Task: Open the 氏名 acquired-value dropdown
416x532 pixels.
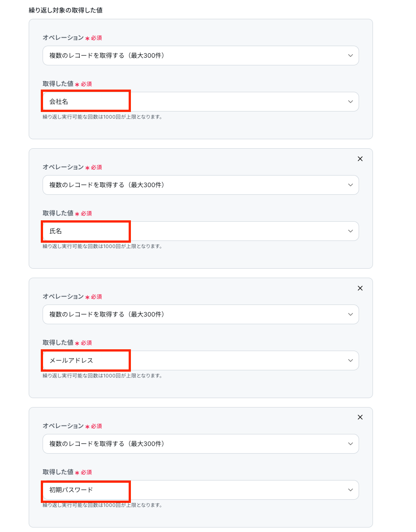Action: coord(201,231)
